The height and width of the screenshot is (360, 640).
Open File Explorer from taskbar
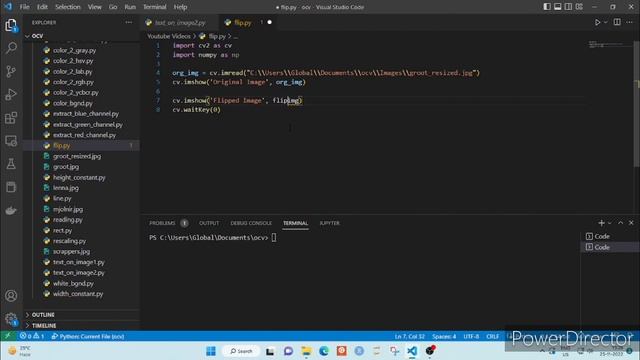306,351
